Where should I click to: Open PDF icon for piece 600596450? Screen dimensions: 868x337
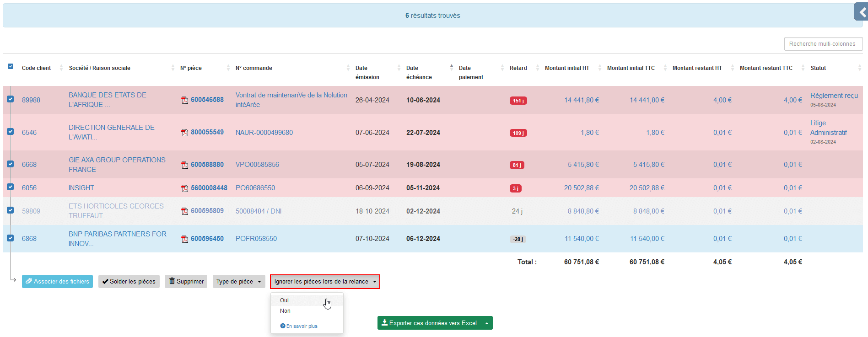coord(184,239)
